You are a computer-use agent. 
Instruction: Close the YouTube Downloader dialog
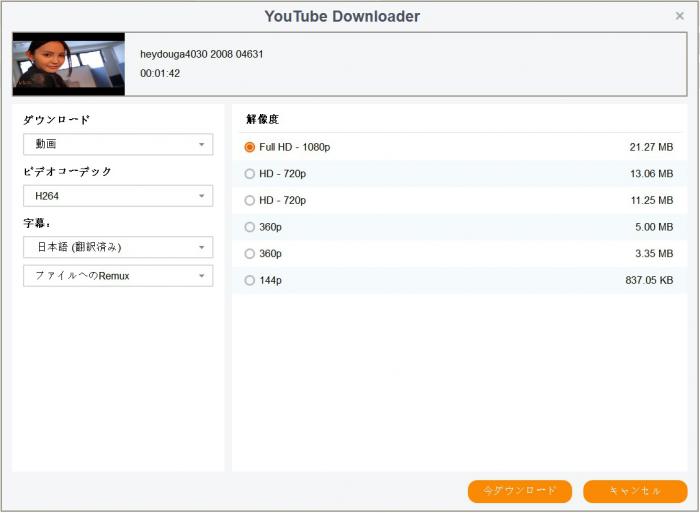679,16
